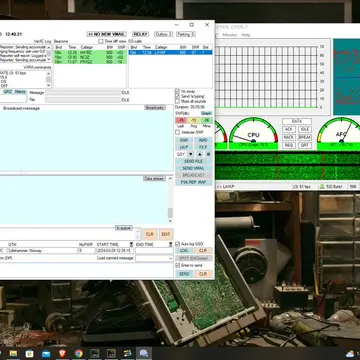Screen dimensions: 360x360
Task: Click the VarAC log list scrollbar
Action: (x=49, y=54)
